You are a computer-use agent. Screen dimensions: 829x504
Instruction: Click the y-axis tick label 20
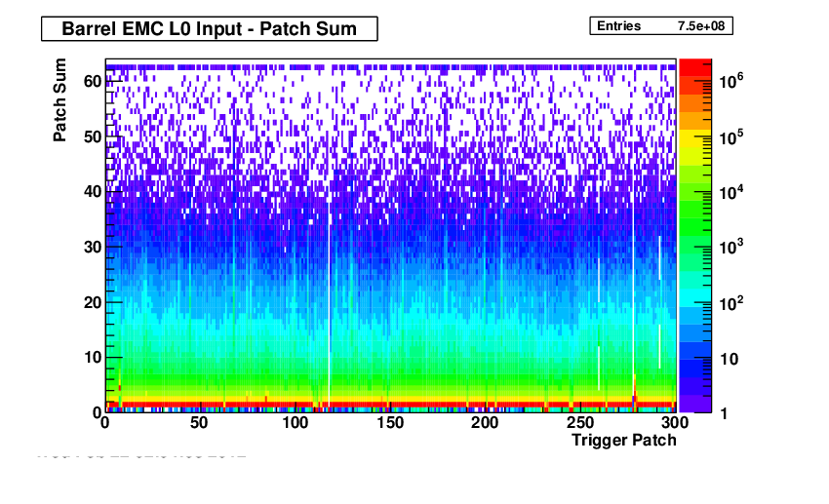[93, 302]
